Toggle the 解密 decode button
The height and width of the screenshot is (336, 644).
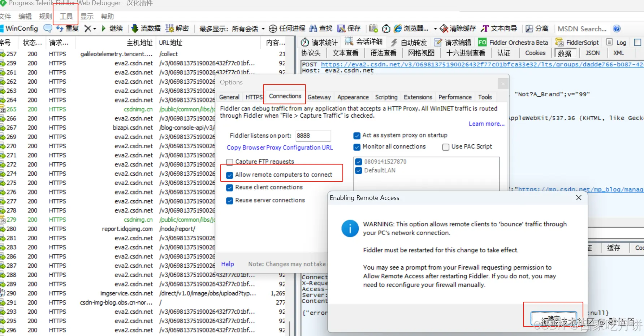[177, 29]
